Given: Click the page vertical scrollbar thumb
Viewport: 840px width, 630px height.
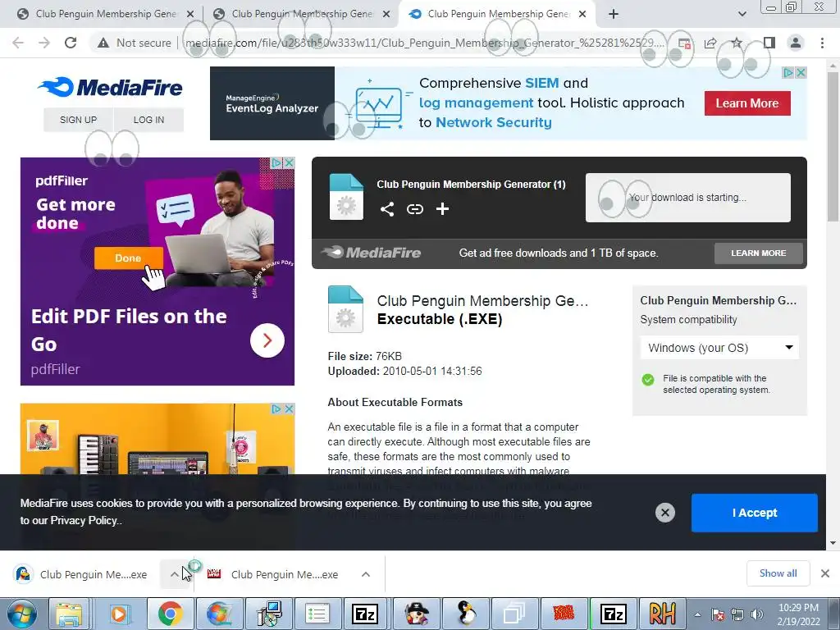Looking at the screenshot, I should (833, 146).
